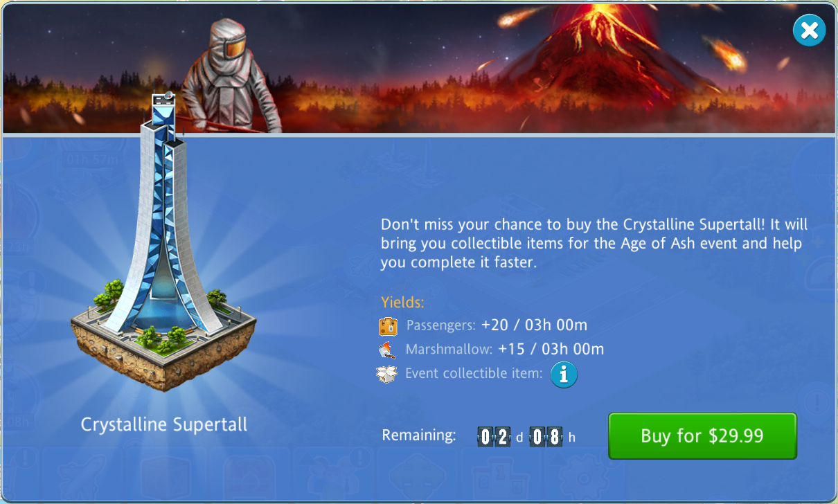The image size is (838, 504).
Task: Click the falling meteor near close button
Action: (724, 54)
